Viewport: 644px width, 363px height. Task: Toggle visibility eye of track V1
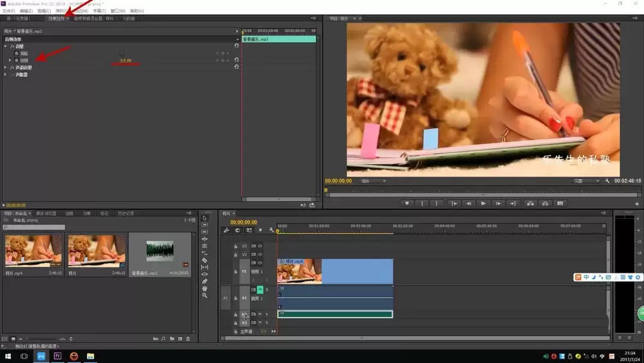[x=260, y=263]
